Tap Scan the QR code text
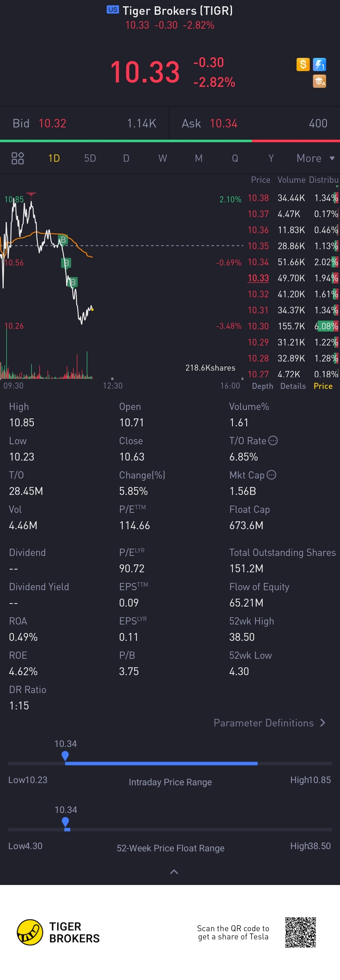This screenshot has height=980, width=340. pos(233,932)
